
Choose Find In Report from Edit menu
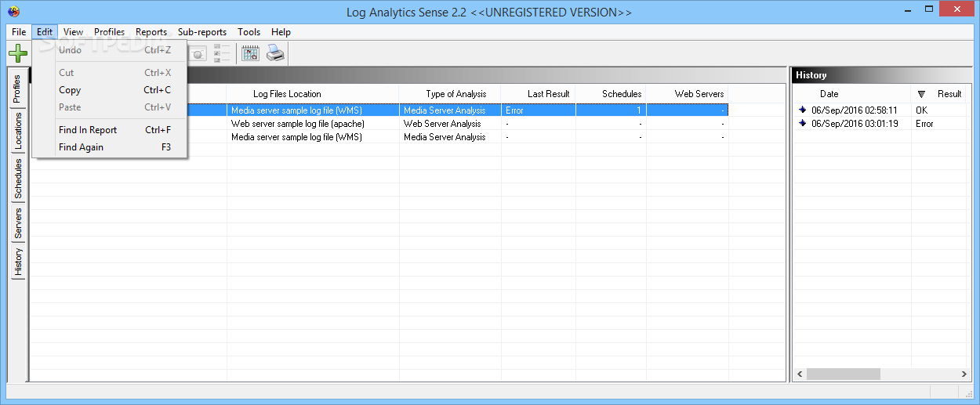tap(110, 130)
